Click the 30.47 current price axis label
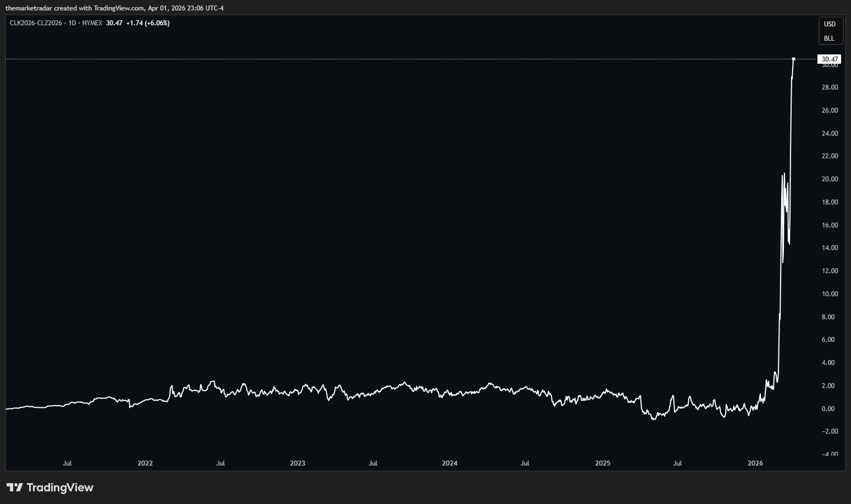 click(x=829, y=59)
